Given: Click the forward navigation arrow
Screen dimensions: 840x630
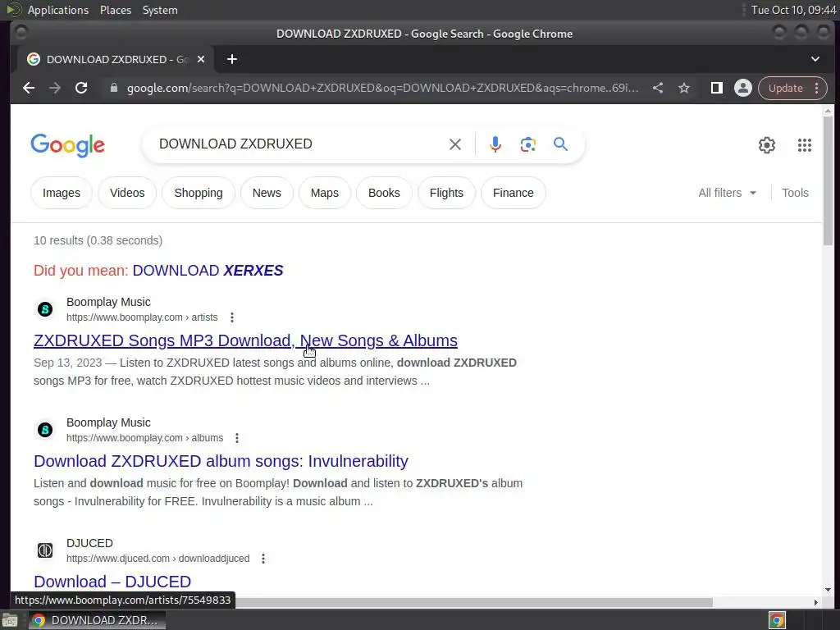Looking at the screenshot, I should (x=55, y=88).
